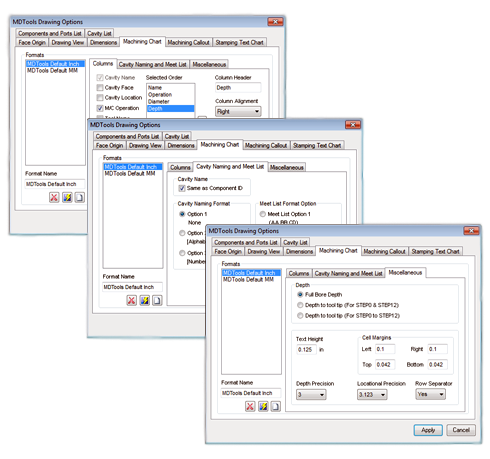Switch to Stamping Text Chart tab in front window
490x459 pixels.
tap(435, 251)
